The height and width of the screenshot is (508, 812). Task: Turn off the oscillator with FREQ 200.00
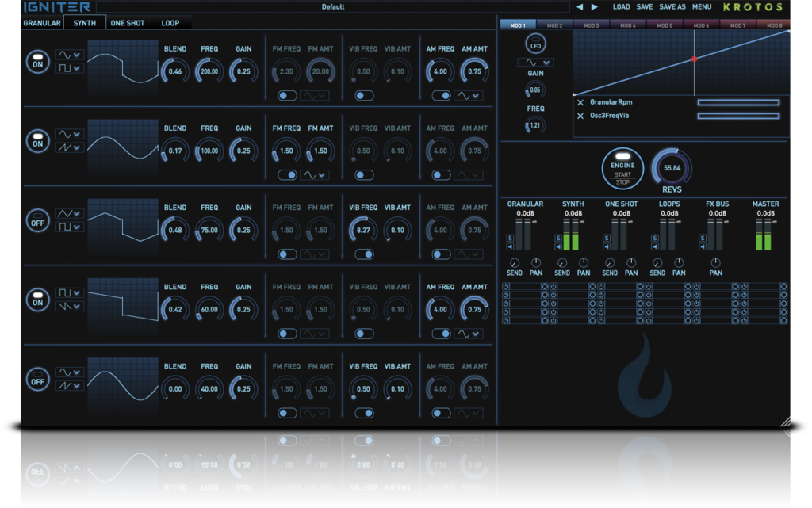38,62
